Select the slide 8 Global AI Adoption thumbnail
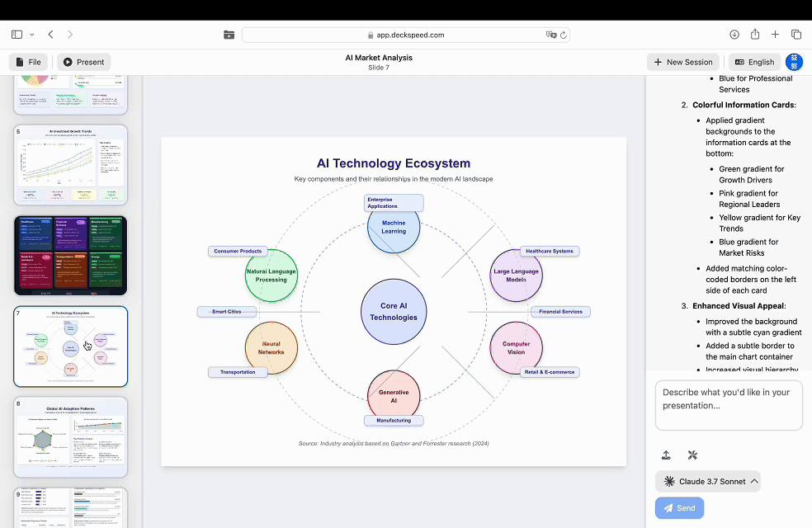 tap(71, 436)
